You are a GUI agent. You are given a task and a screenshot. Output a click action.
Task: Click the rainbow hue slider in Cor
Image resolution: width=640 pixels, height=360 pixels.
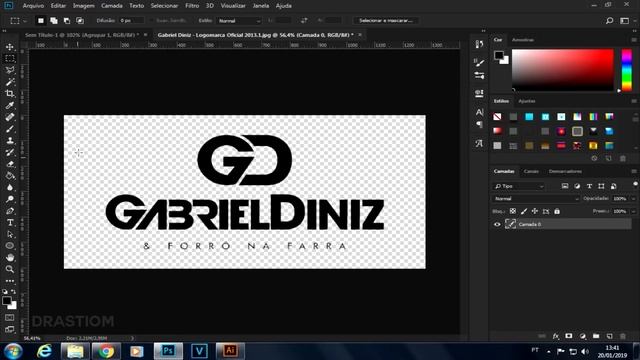click(627, 70)
